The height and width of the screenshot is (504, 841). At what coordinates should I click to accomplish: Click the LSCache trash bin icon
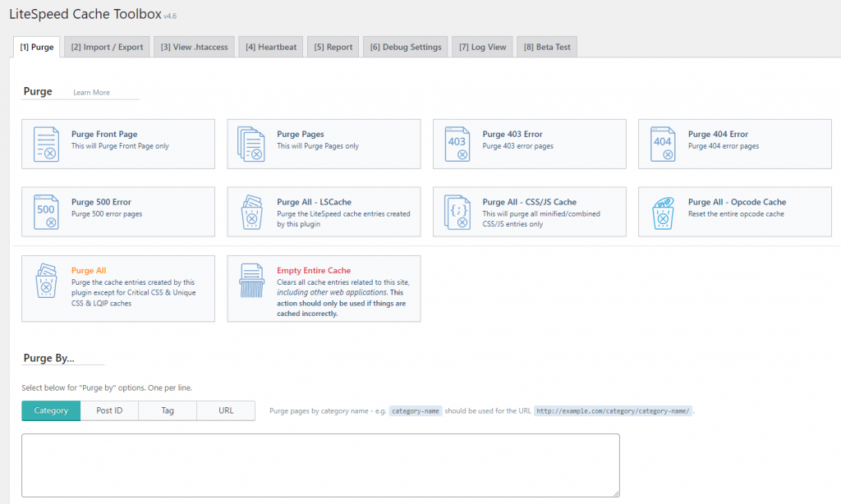[x=251, y=212]
